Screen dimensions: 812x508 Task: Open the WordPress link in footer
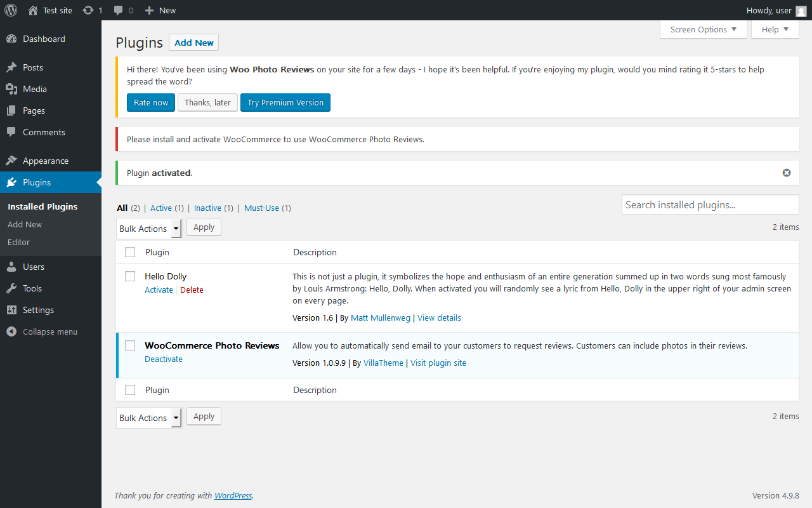click(233, 496)
